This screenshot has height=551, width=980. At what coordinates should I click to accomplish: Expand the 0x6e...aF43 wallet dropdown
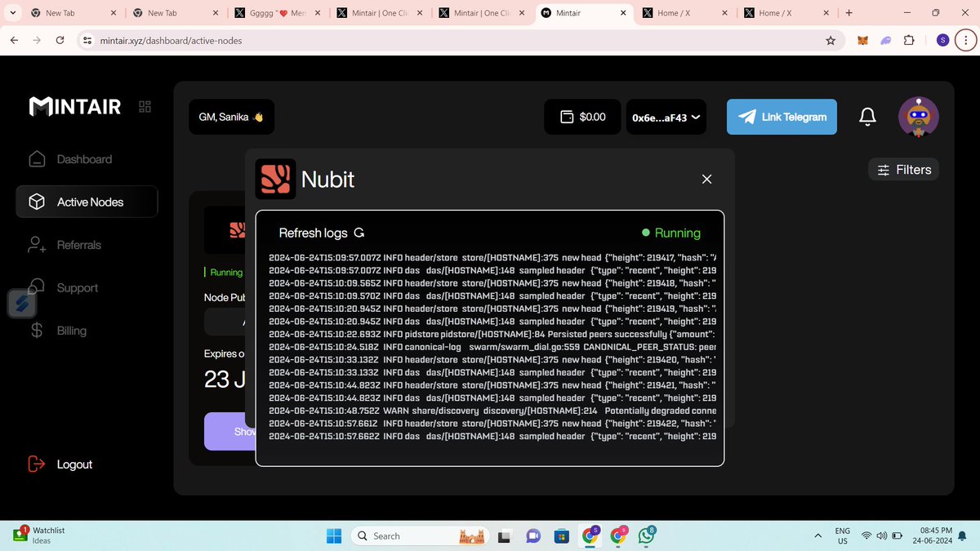click(x=666, y=118)
